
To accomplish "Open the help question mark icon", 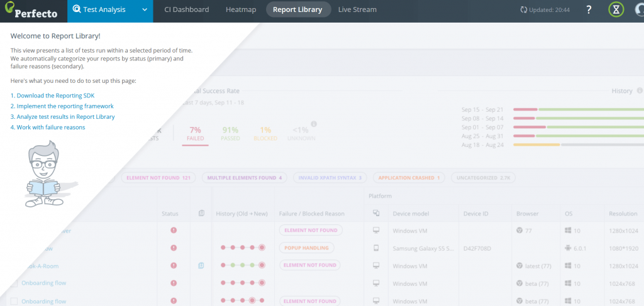I will (x=589, y=10).
